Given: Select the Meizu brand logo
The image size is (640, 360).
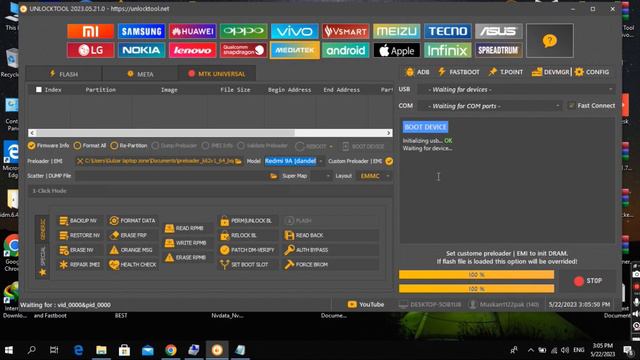Looking at the screenshot, I should (x=396, y=31).
